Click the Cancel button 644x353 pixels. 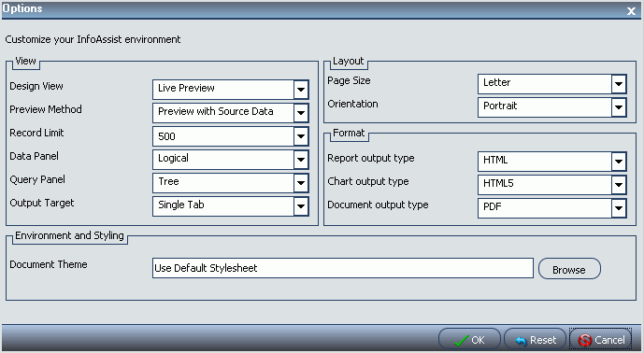point(601,340)
